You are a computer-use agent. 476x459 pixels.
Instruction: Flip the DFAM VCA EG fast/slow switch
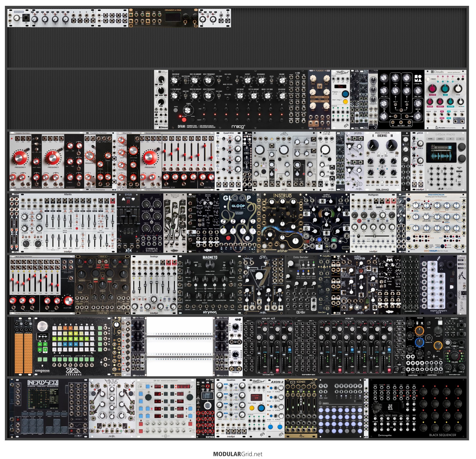click(x=272, y=80)
